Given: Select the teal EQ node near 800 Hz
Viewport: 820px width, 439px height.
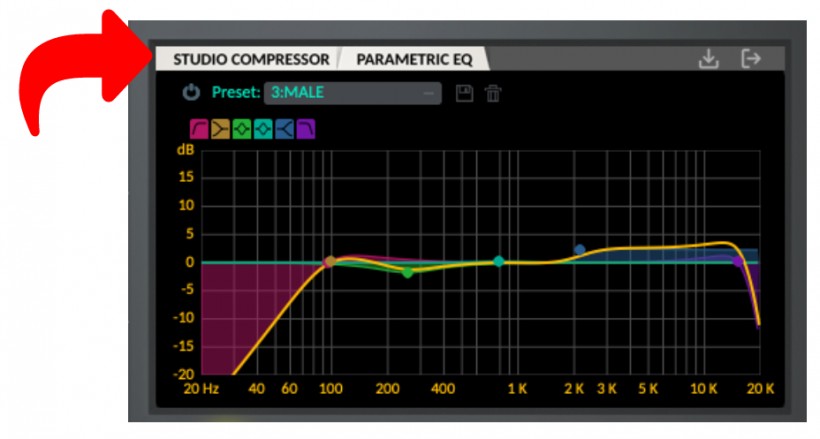Looking at the screenshot, I should 499,261.
